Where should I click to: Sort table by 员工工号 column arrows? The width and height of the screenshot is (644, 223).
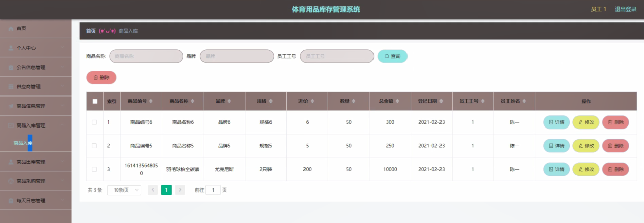point(483,101)
